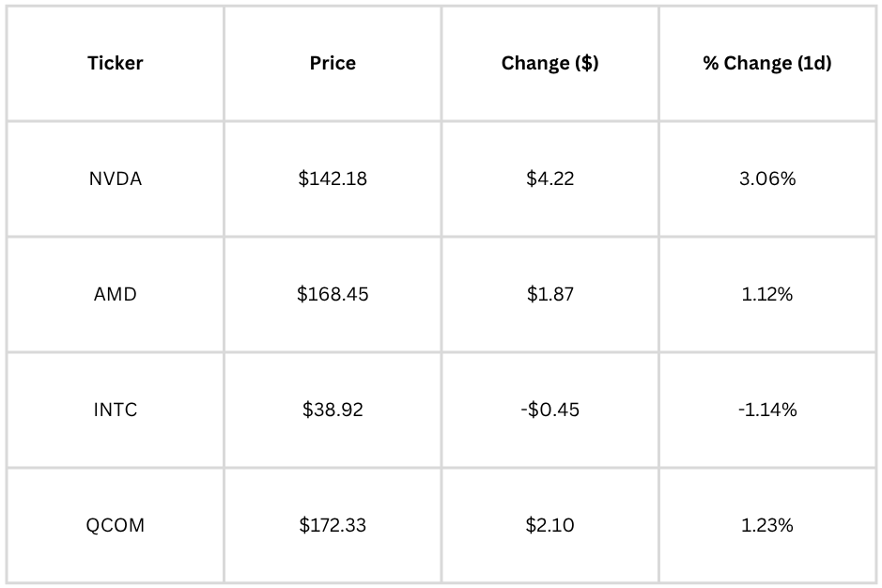
Task: Select the $2.10 change value
Action: [x=550, y=526]
